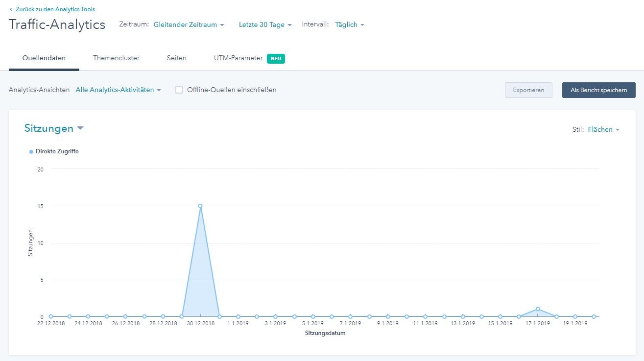Image resolution: width=644 pixels, height=361 pixels.
Task: Open the 'Flächen' chart style dropdown
Action: 604,130
